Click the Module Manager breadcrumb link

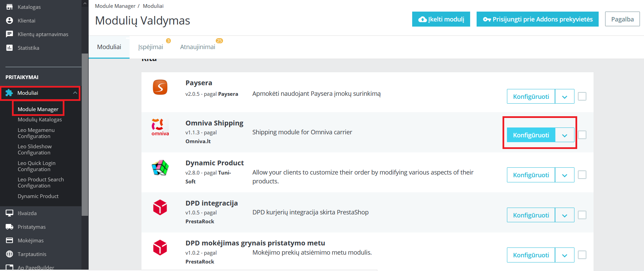click(115, 6)
